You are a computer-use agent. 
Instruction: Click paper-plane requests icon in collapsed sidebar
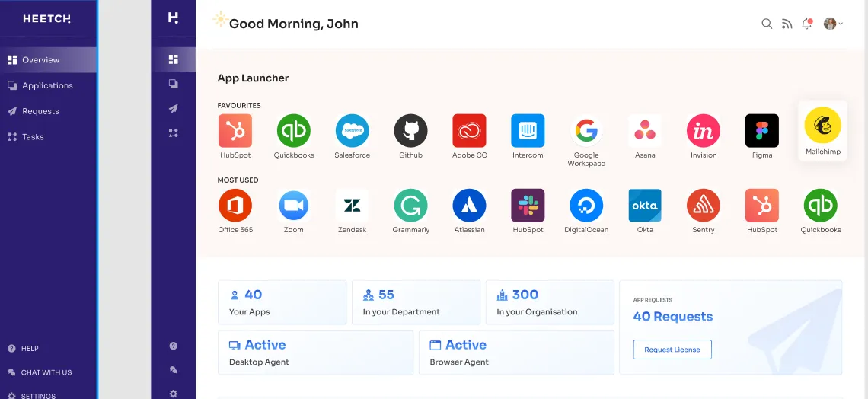(x=174, y=108)
